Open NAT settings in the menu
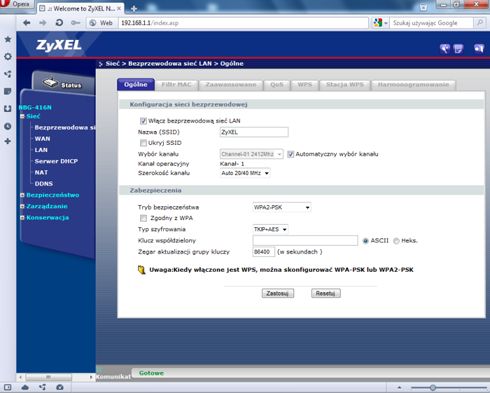The image size is (490, 393). (41, 173)
